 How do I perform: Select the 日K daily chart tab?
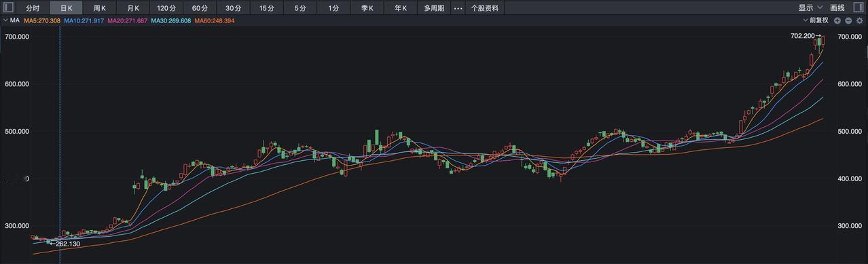pos(66,8)
